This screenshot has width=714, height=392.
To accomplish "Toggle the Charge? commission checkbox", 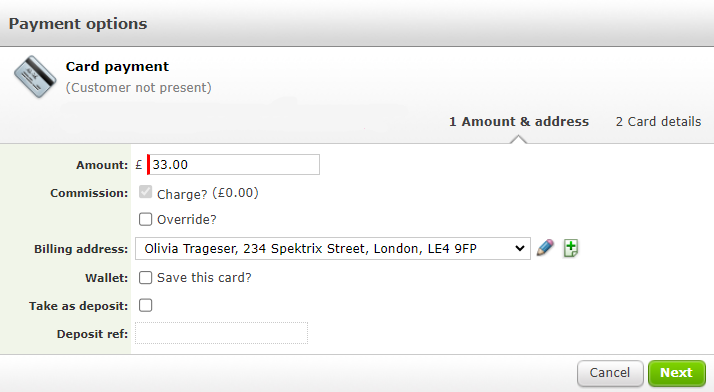I will point(145,192).
